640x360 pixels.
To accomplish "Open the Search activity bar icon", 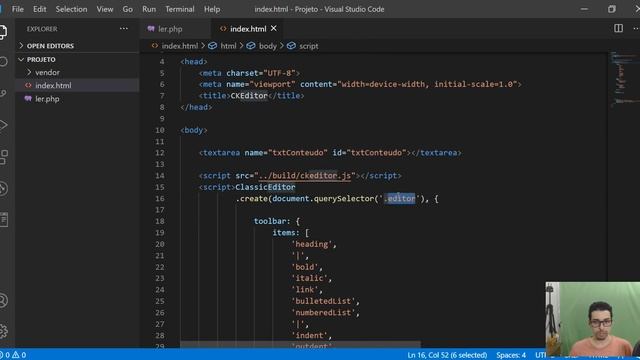I will click(x=3, y=62).
